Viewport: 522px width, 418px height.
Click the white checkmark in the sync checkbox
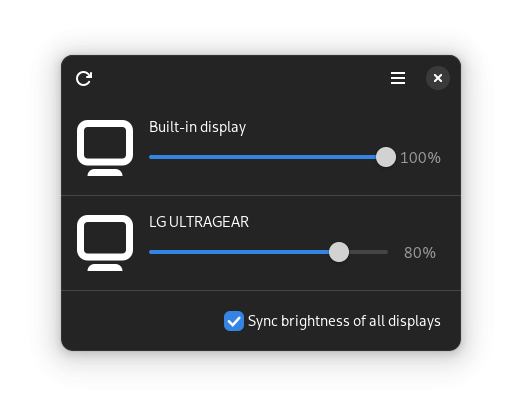[x=234, y=321]
